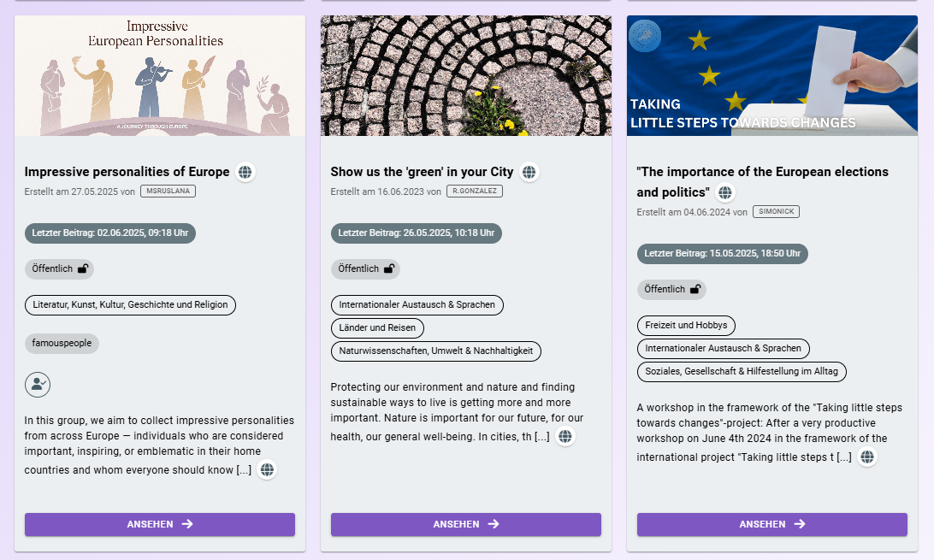This screenshot has height=560, width=934.
Task: Open the Impressive European Personalities banner image
Action: click(x=160, y=75)
